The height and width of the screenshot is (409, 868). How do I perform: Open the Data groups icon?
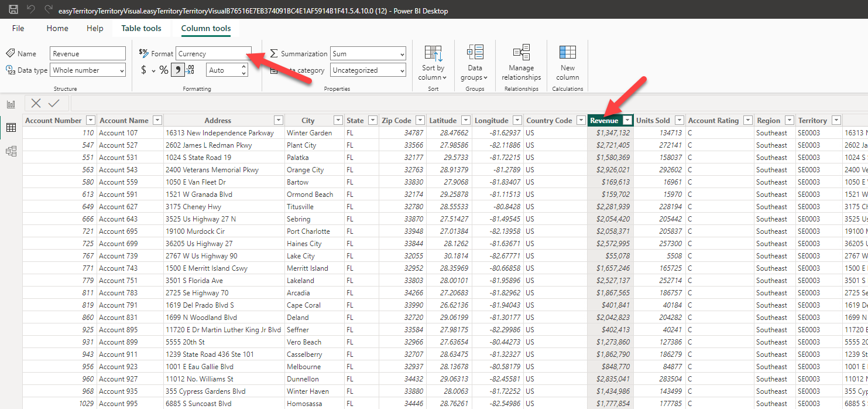tap(474, 60)
